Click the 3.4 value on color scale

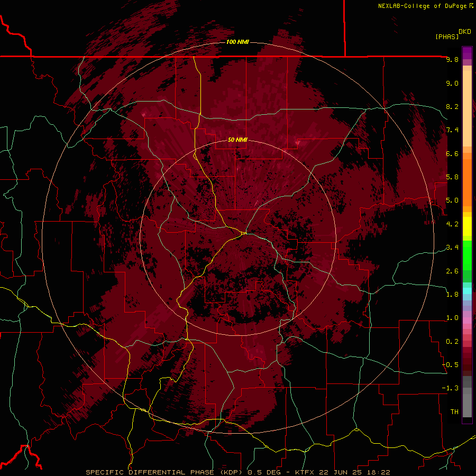click(x=452, y=248)
